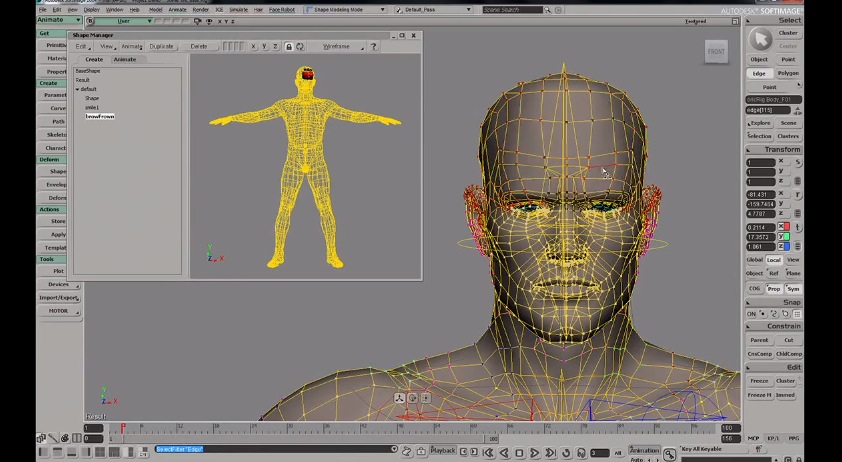
Task: Click the key icon beside Animation button
Action: [x=669, y=454]
